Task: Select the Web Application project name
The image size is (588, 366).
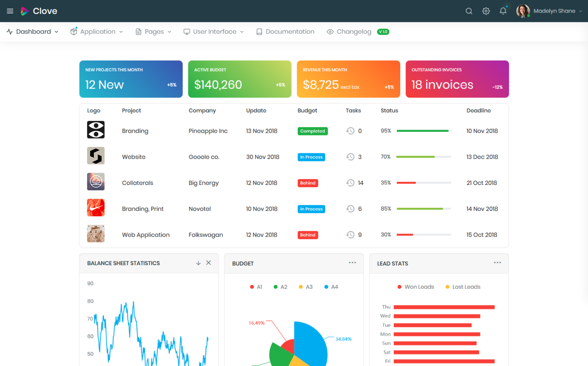Action: click(x=146, y=235)
